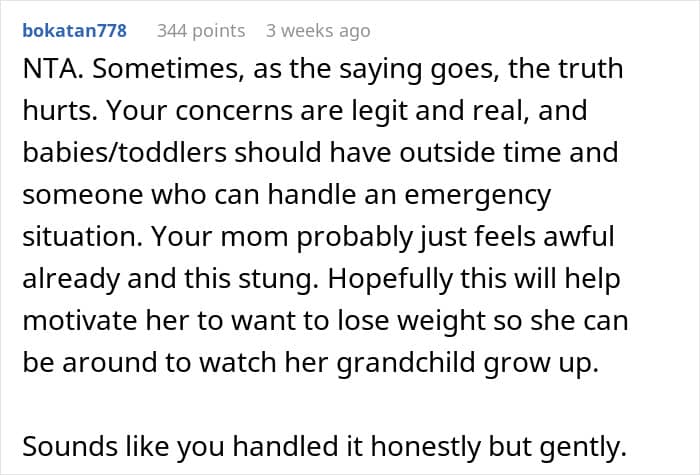Click the word NTA in the comment
Image resolution: width=700 pixels, height=475 pixels.
pyautogui.click(x=49, y=69)
